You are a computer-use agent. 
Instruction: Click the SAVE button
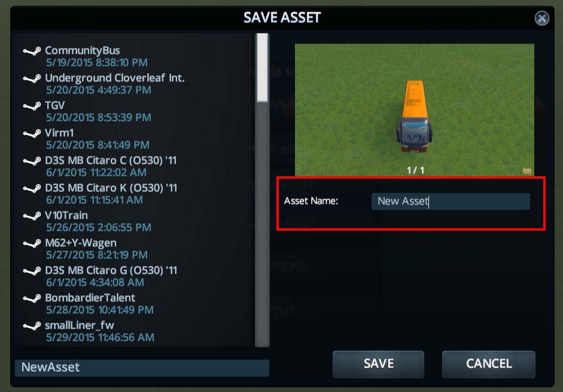point(378,364)
